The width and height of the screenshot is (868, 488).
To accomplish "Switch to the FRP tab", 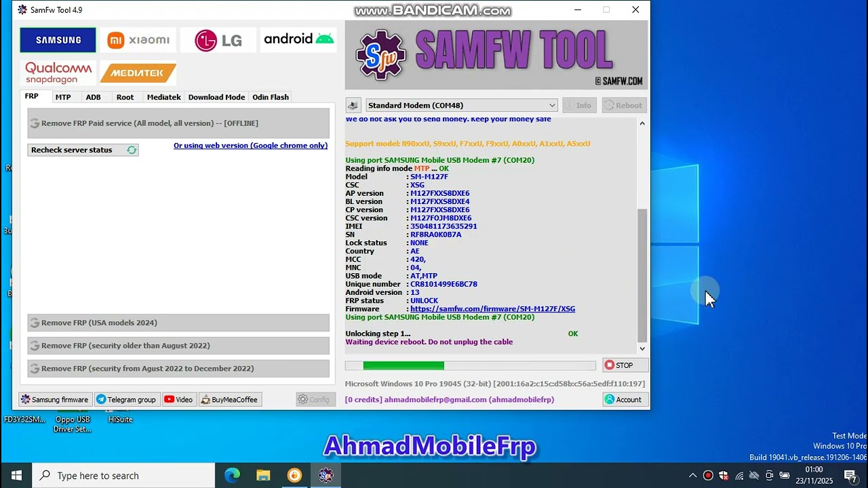I will coord(32,96).
